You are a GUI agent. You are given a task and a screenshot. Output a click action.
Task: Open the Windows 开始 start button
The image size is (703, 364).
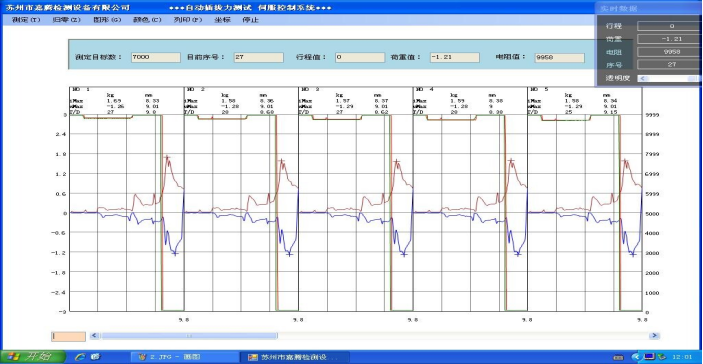(x=33, y=357)
